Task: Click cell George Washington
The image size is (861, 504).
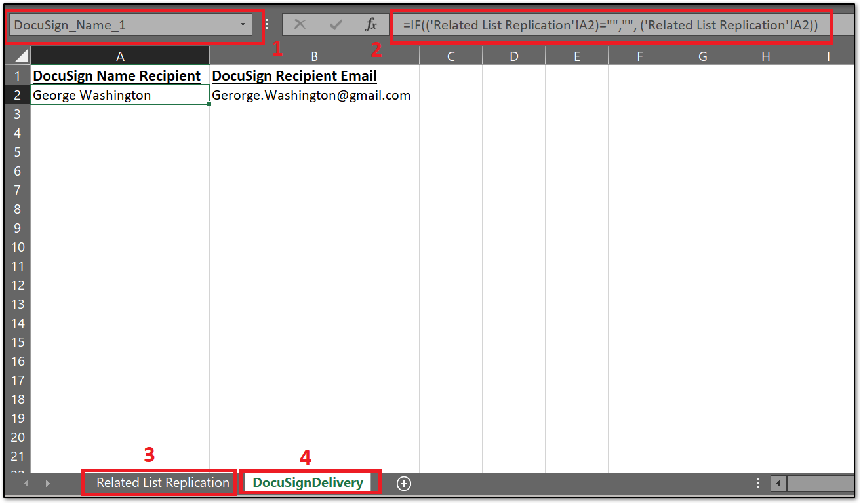Action: click(x=120, y=95)
